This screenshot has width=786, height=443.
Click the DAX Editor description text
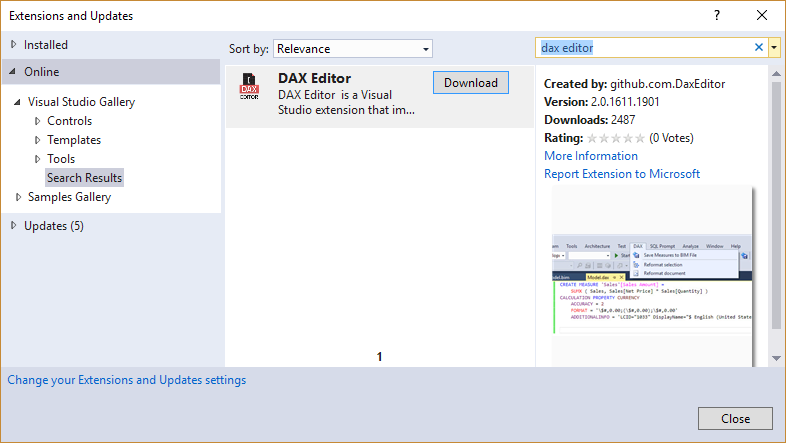pyautogui.click(x=346, y=102)
